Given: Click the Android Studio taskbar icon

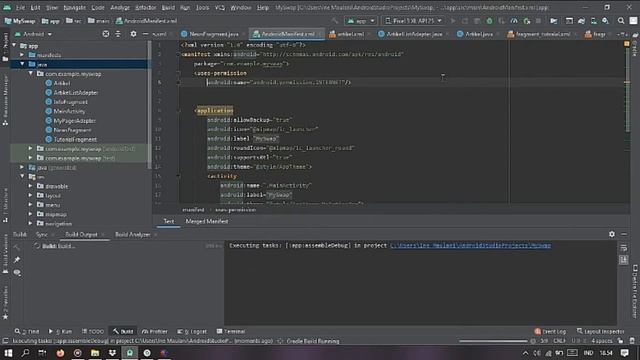Looking at the screenshot, I should 129,353.
